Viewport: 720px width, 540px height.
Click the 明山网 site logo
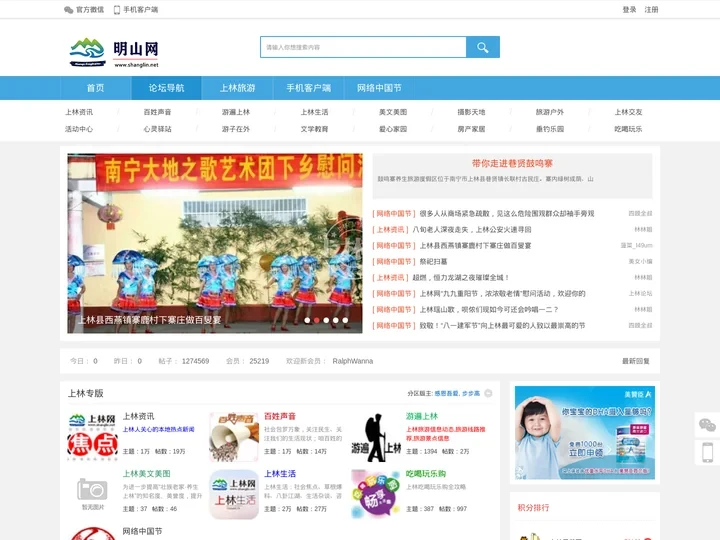(x=114, y=53)
